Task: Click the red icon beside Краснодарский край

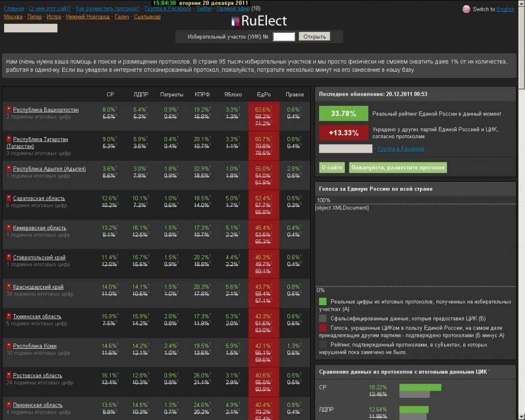Action: (x=9, y=287)
